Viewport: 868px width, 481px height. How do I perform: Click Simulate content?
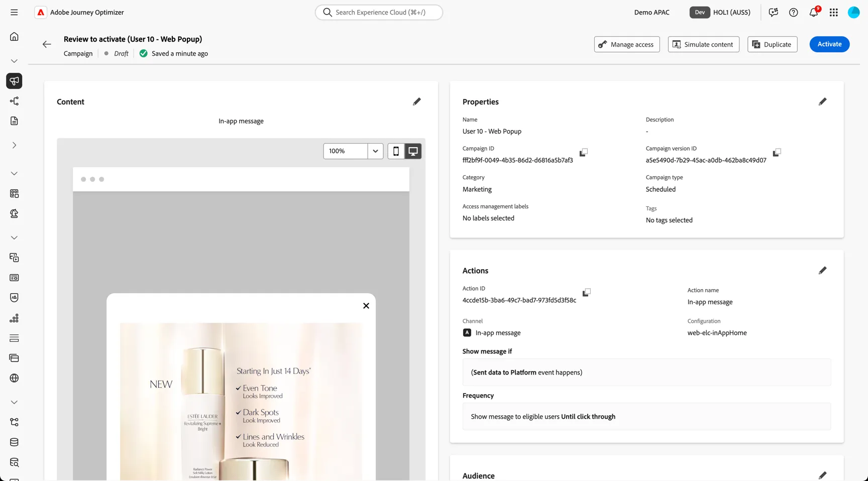tap(703, 44)
